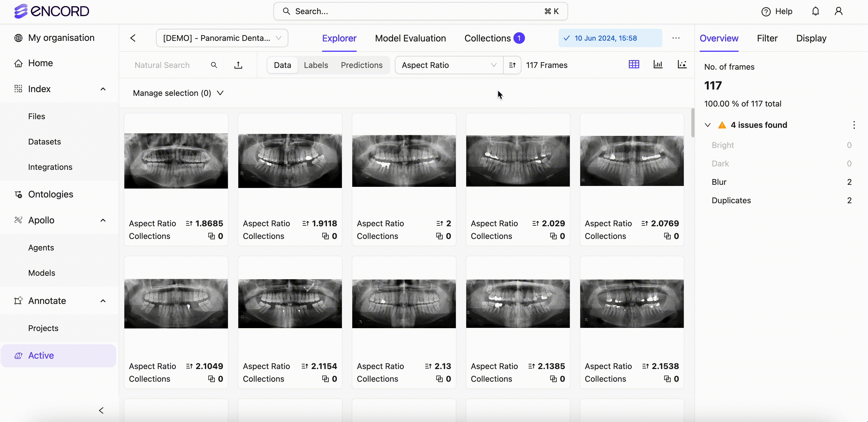Switch to the Display tab
This screenshot has width=868, height=422.
811,38
